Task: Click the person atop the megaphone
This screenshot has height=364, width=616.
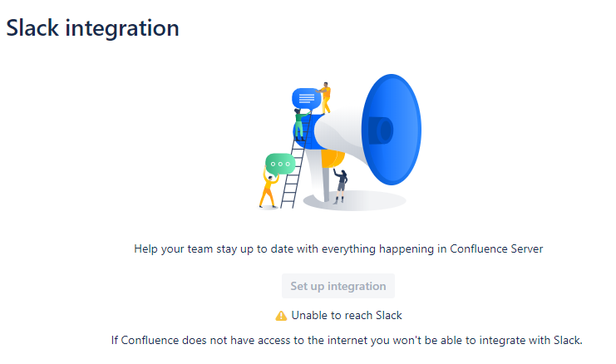Action: 325,97
